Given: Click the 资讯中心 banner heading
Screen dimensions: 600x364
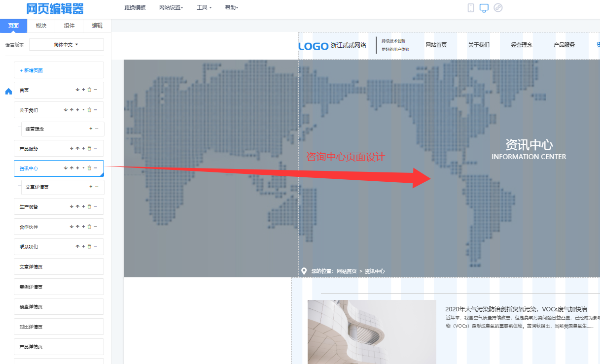Looking at the screenshot, I should (x=529, y=144).
